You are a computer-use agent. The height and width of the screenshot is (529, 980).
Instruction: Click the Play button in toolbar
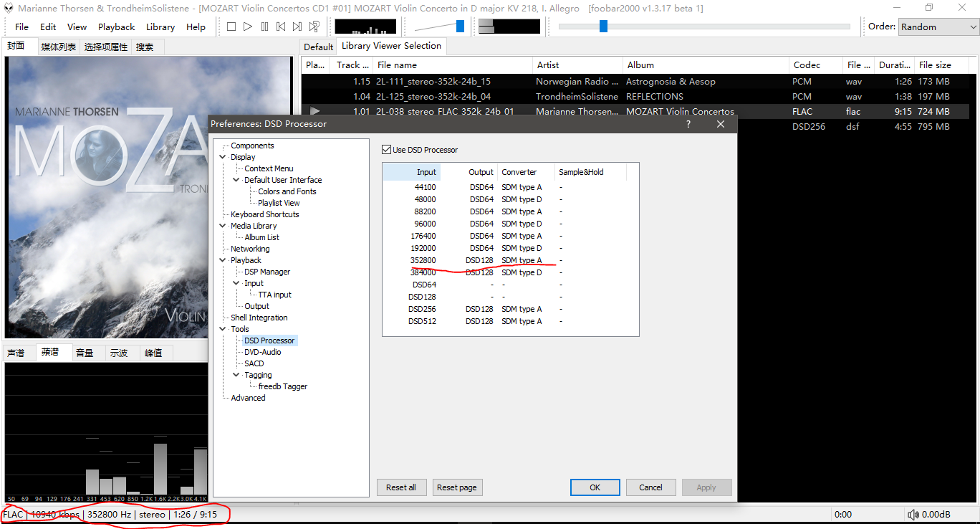[x=248, y=27]
